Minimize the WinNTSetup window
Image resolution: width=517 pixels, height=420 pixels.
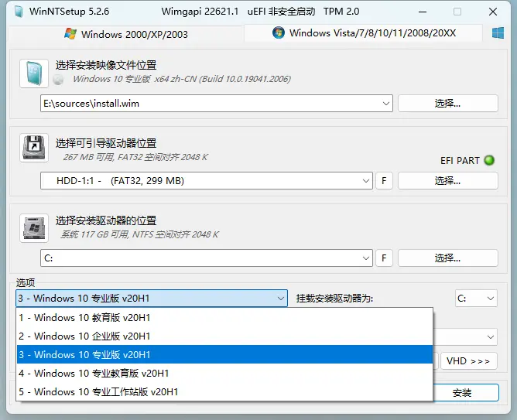pyautogui.click(x=423, y=12)
